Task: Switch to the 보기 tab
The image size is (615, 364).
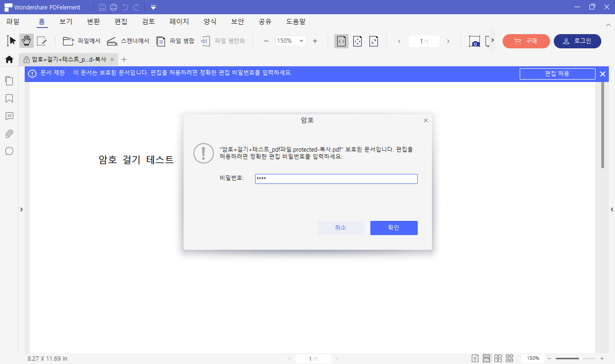Action: (66, 22)
